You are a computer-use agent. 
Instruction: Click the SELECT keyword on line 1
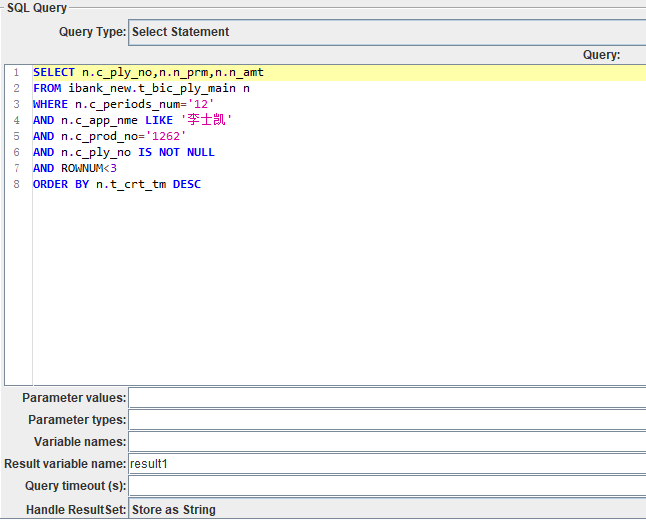click(x=54, y=73)
